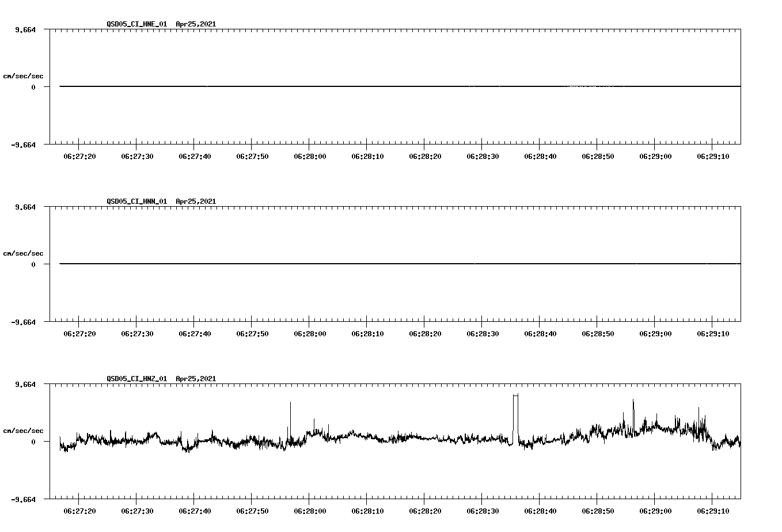
Task: Click the cm/sec/sec unit label on first plot
Action: point(23,75)
